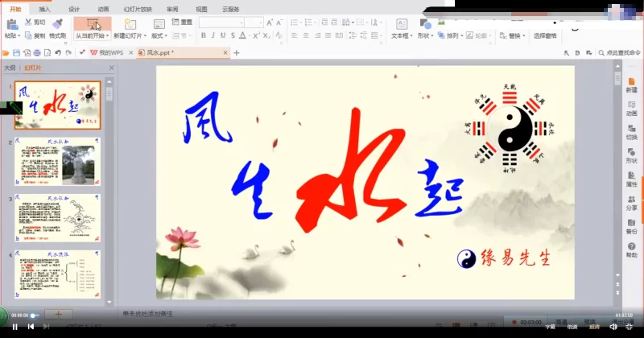Open the Design (设计) ribbon tab
644x338 pixels.
pos(74,9)
